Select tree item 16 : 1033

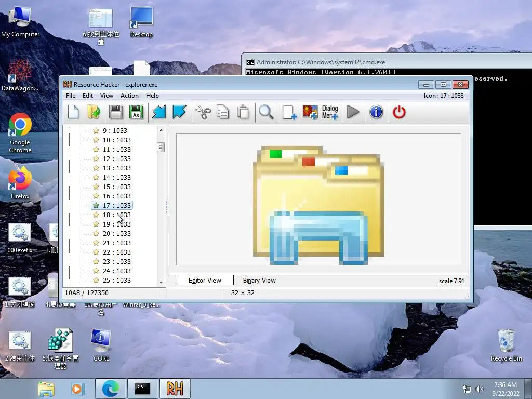pyautogui.click(x=117, y=196)
